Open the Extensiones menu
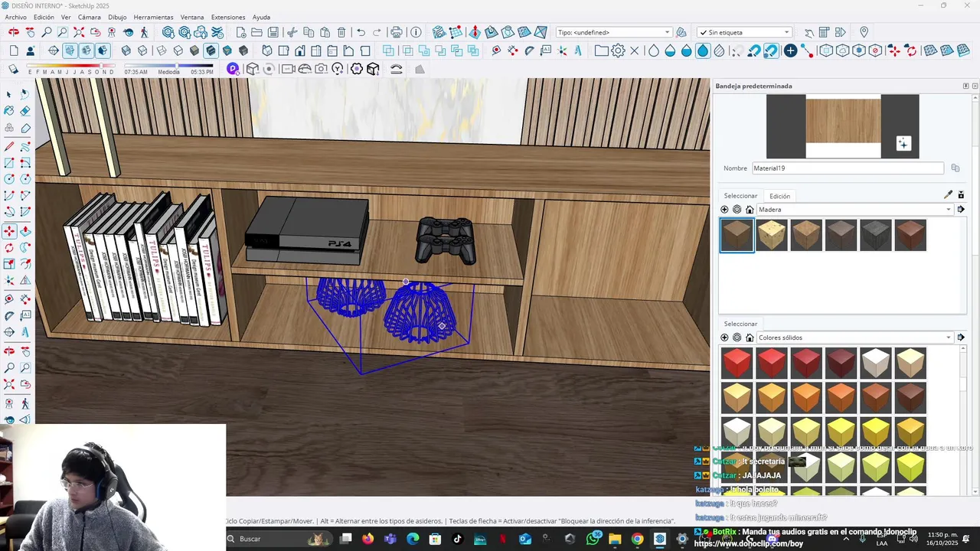Viewport: 980px width, 551px height. coord(228,17)
